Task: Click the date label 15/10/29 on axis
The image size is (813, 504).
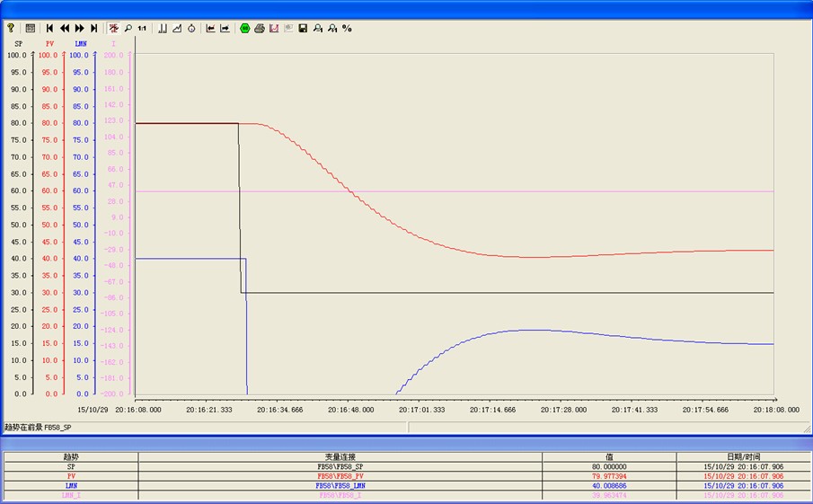Action: [x=93, y=410]
